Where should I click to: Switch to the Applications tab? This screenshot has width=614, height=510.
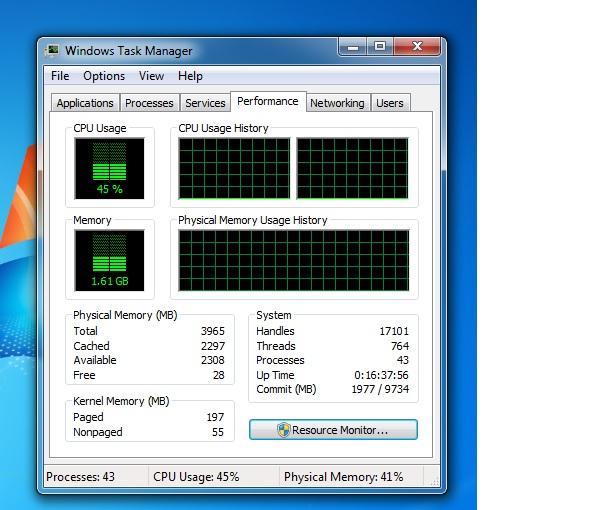click(x=85, y=103)
